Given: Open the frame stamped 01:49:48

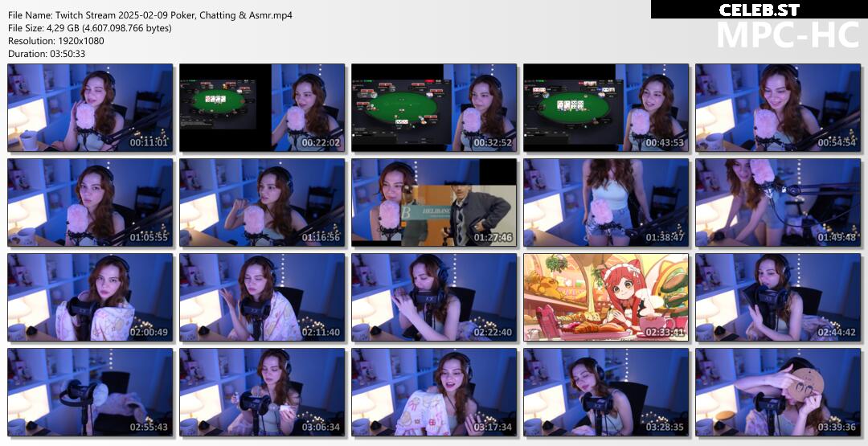Looking at the screenshot, I should tap(778, 203).
